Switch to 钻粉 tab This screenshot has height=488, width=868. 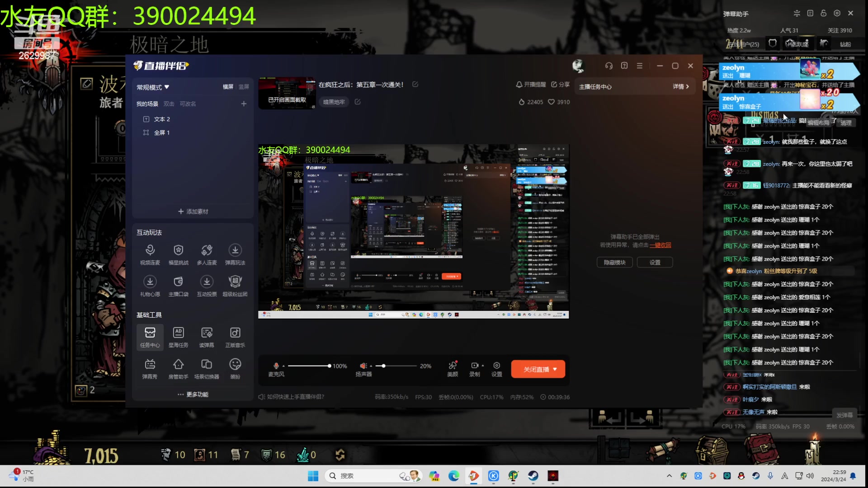tap(845, 44)
